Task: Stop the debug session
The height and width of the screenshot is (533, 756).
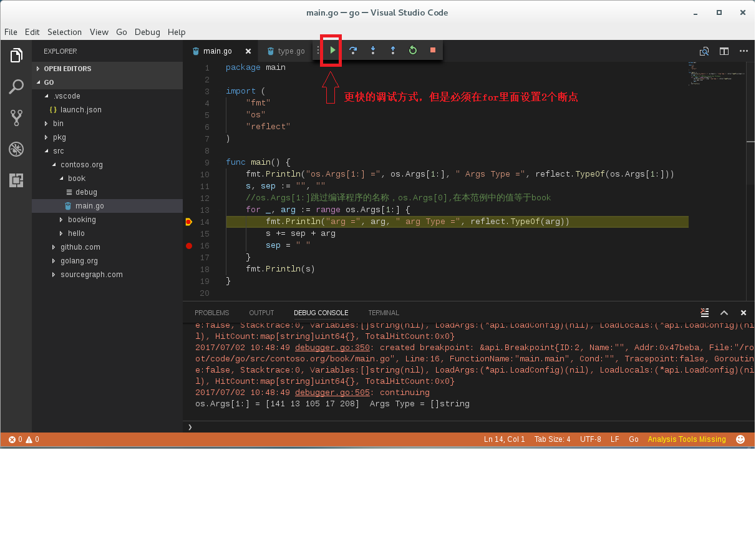Action: pos(432,51)
